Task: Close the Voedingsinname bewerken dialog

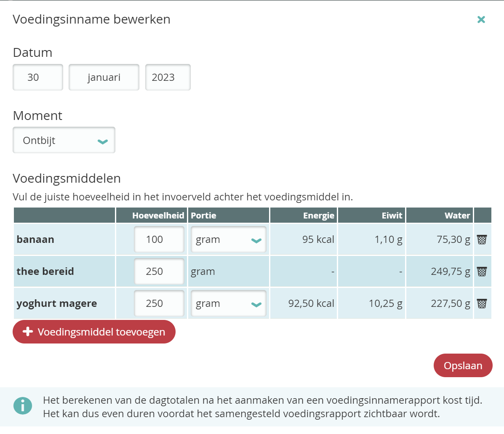Action: click(481, 19)
